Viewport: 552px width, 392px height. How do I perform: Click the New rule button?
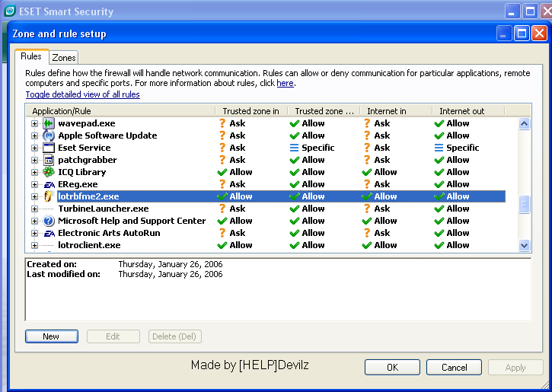point(52,336)
